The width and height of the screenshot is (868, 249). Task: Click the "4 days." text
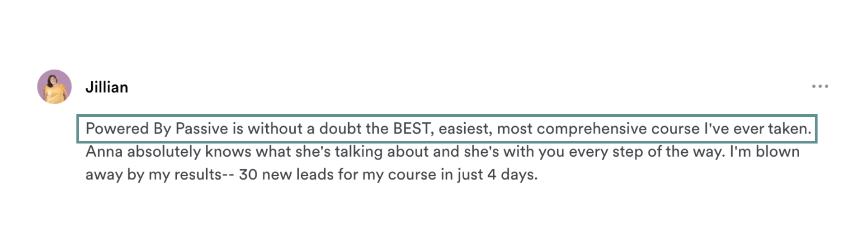click(512, 174)
